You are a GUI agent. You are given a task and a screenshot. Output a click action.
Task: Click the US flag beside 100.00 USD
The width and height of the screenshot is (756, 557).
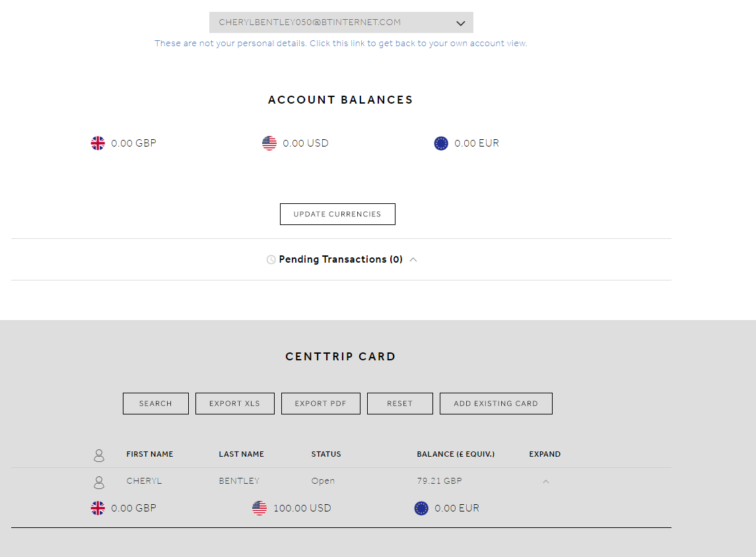pos(259,508)
